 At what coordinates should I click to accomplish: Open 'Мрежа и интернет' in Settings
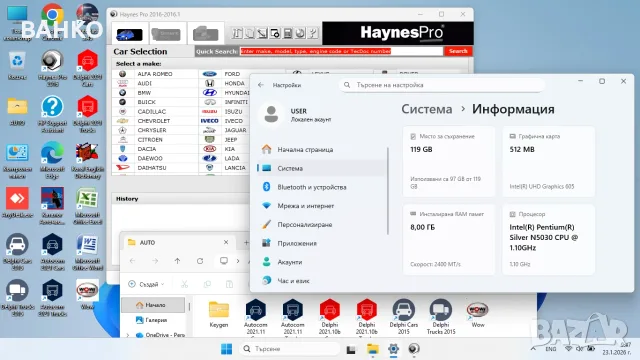(x=322, y=206)
